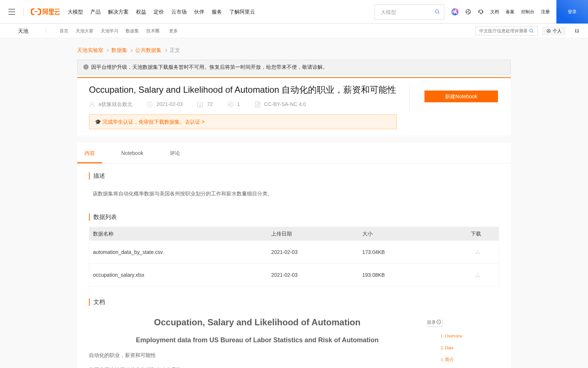Click the 注册 link
Image resolution: width=588 pixels, height=368 pixels.
click(x=545, y=12)
